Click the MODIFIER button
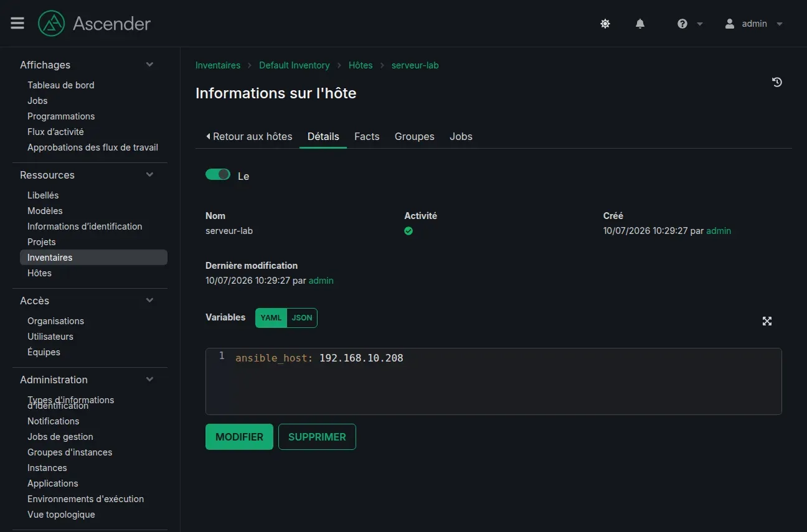The width and height of the screenshot is (807, 532). [x=239, y=437]
